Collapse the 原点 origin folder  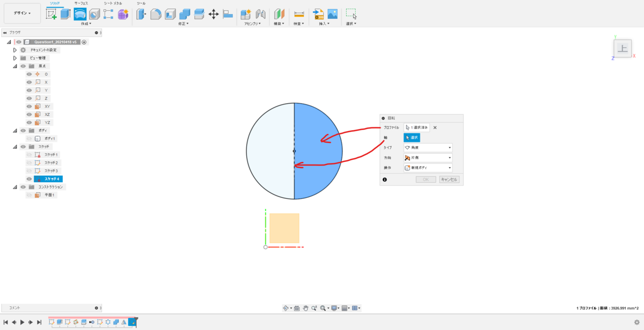pos(15,66)
